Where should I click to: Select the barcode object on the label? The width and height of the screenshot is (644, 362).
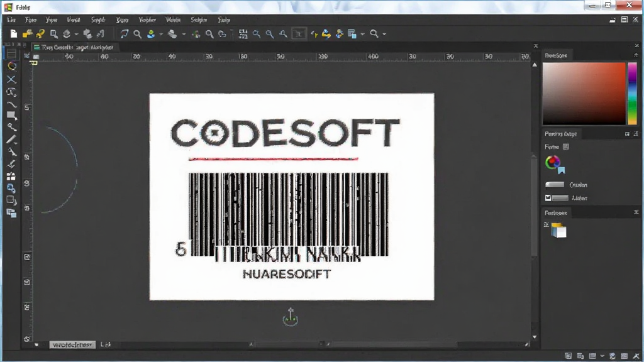click(x=288, y=214)
